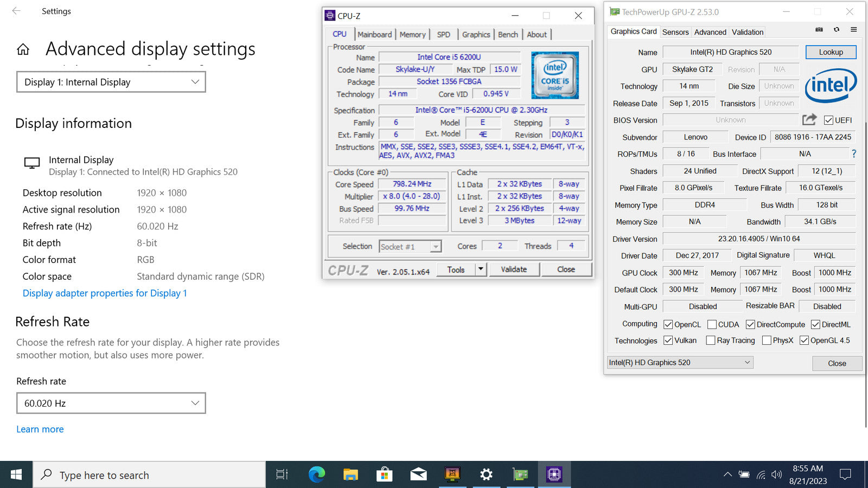868x488 pixels.
Task: Toggle the OpenCL checkbox
Action: [x=668, y=324]
